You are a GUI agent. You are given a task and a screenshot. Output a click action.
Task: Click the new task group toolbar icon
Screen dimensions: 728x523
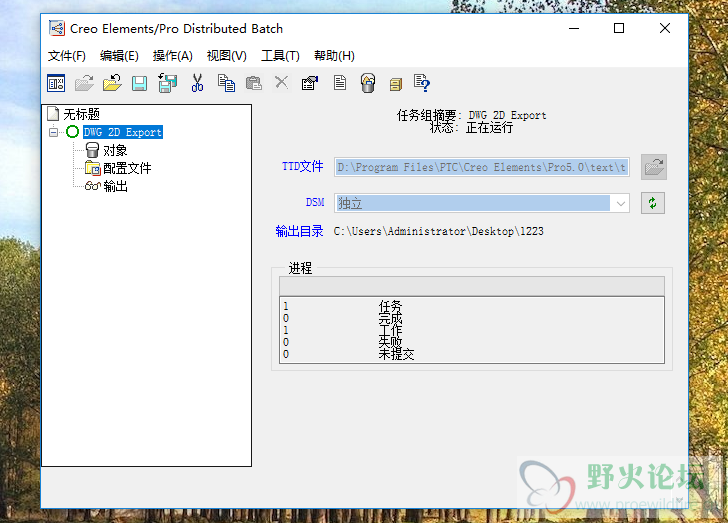(x=56, y=84)
